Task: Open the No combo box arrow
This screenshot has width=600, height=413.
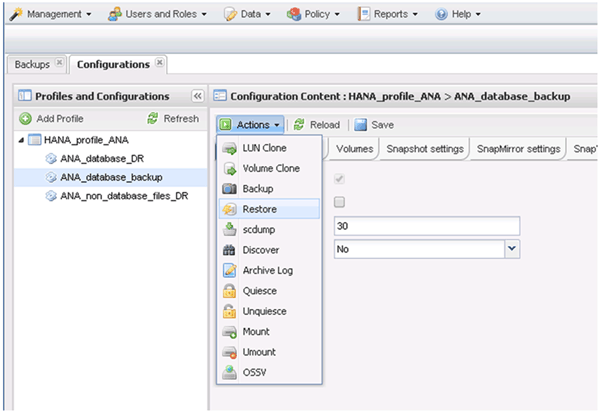Action: pos(512,249)
